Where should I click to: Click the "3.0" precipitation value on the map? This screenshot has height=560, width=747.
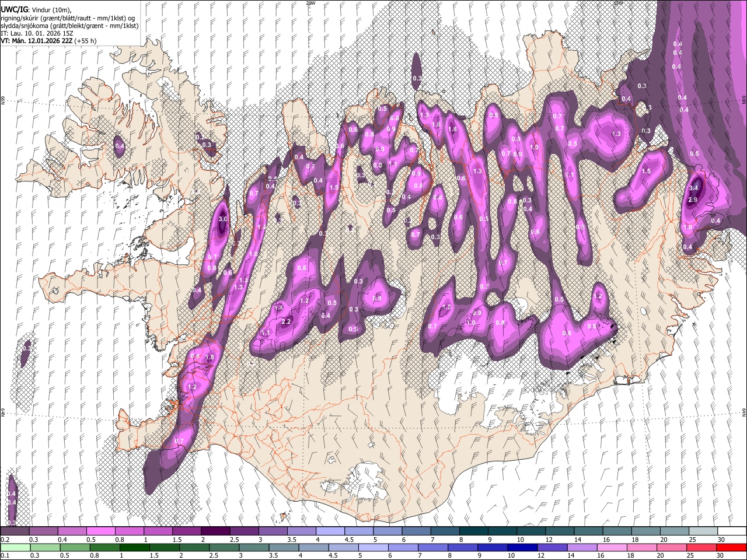222,219
